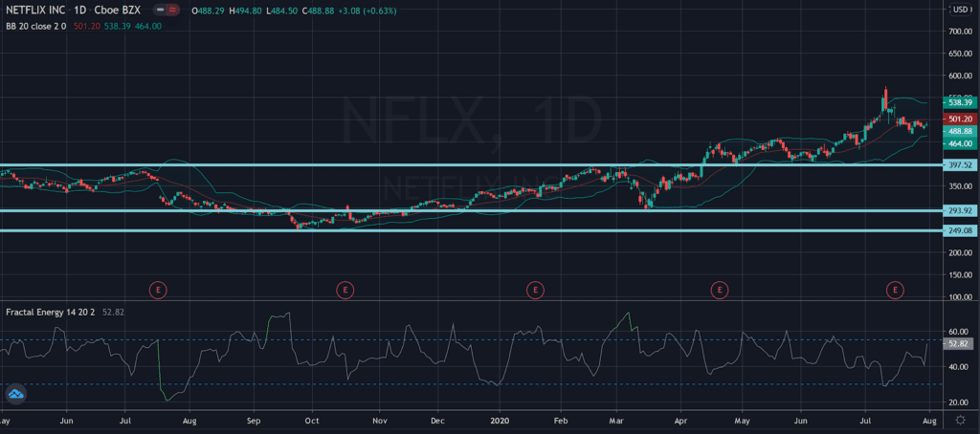Click the 464.00 lower band price label
The height and width of the screenshot is (434, 980).
[x=960, y=143]
